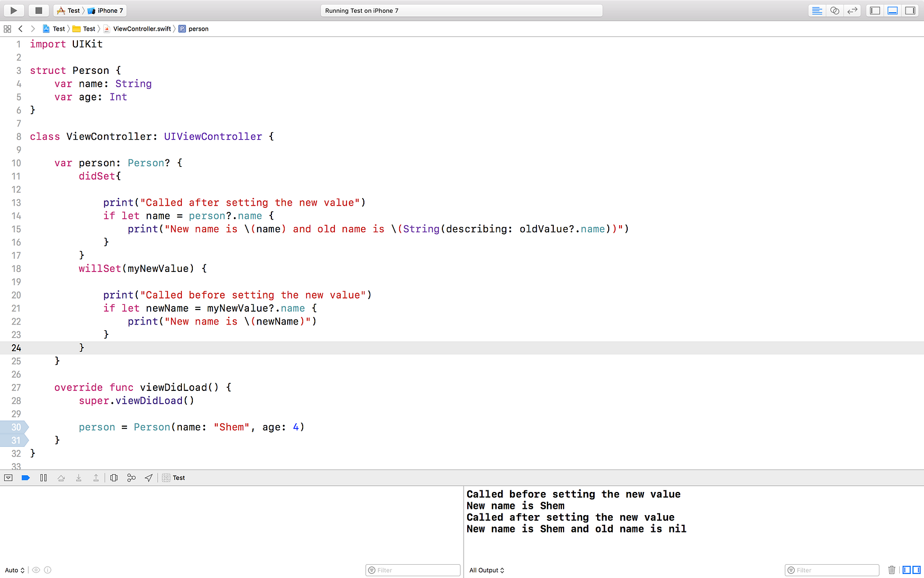Click console output 'Called after setting the new value'
924x578 pixels.
(571, 517)
